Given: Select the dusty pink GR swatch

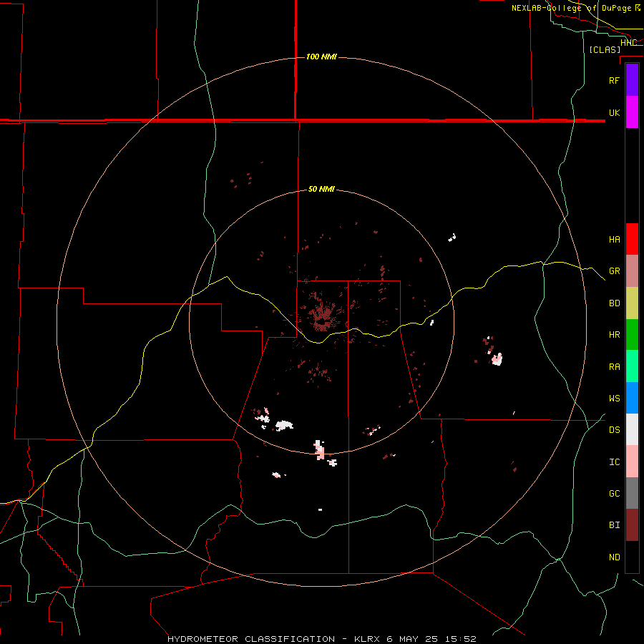Looking at the screenshot, I should click(x=632, y=271).
